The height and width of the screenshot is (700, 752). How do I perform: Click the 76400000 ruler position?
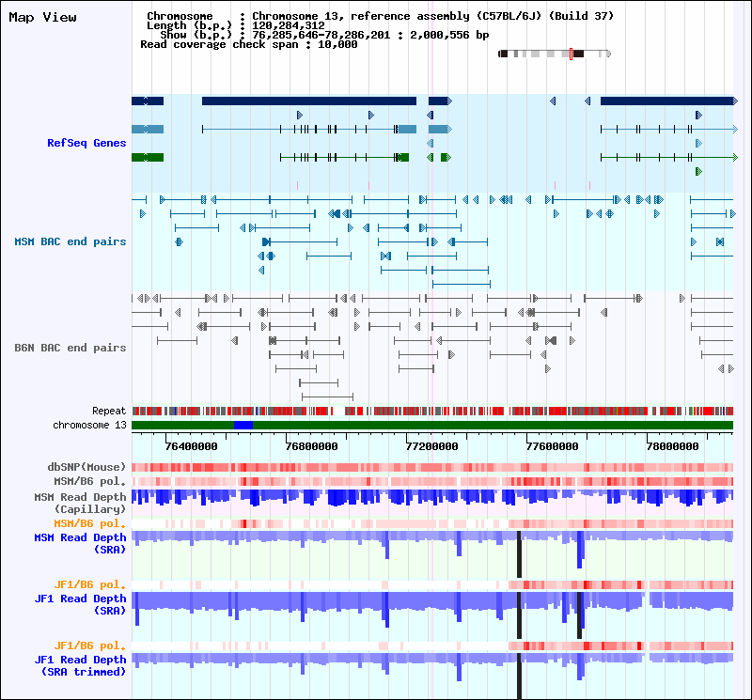(191, 446)
